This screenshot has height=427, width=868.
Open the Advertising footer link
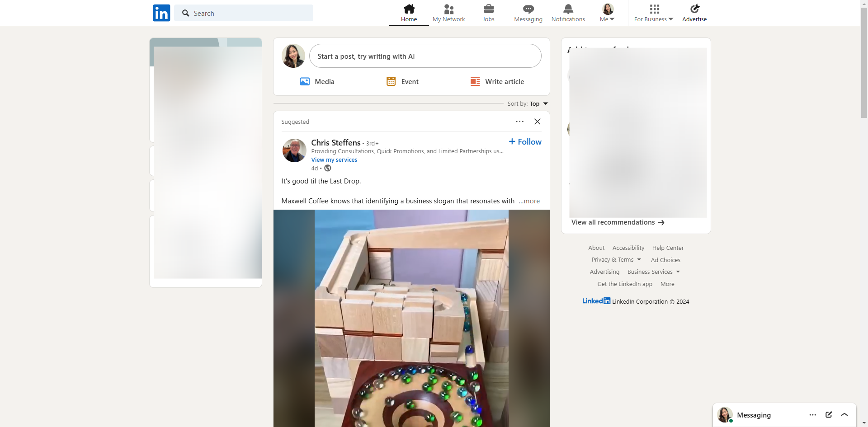604,272
